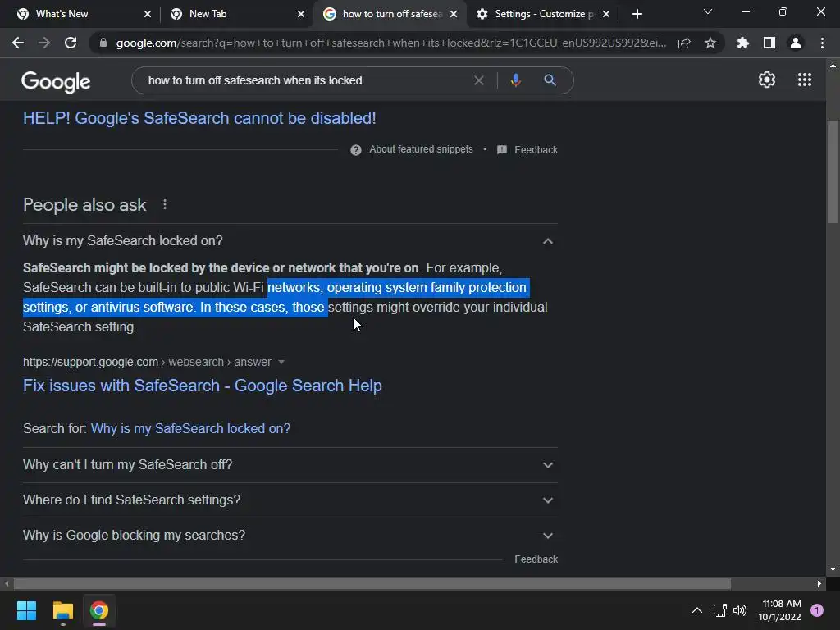The image size is (840, 630).
Task: Click the scroll down arrow
Action: pyautogui.click(x=833, y=569)
